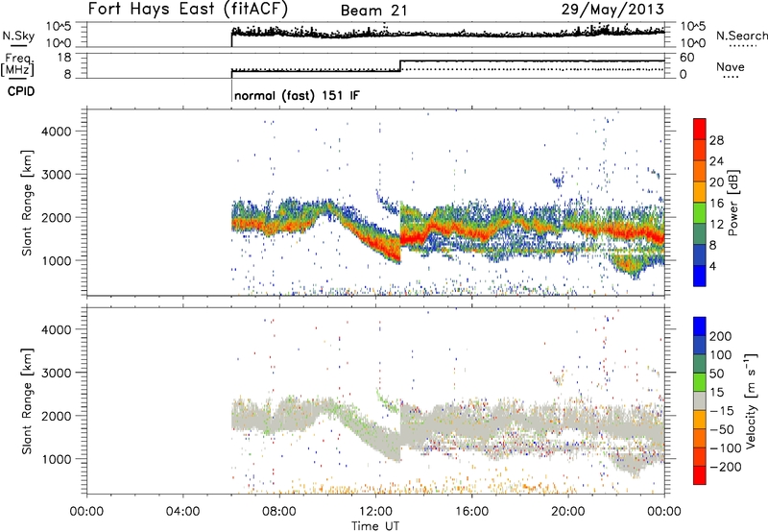Click the 'CPID' label
The height and width of the screenshot is (532, 768).
[x=21, y=91]
